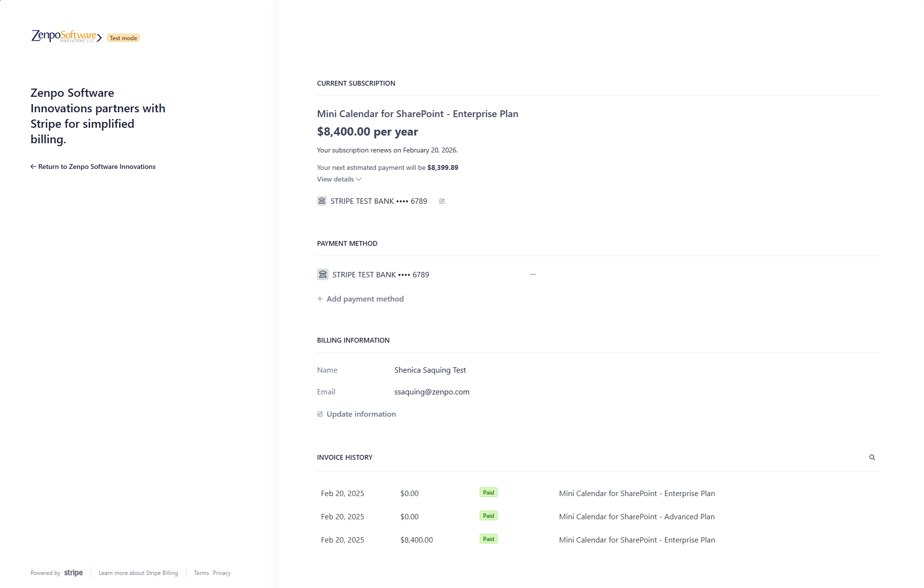The width and height of the screenshot is (924, 588).
Task: Click the Zenpo Software logo
Action: (x=66, y=36)
